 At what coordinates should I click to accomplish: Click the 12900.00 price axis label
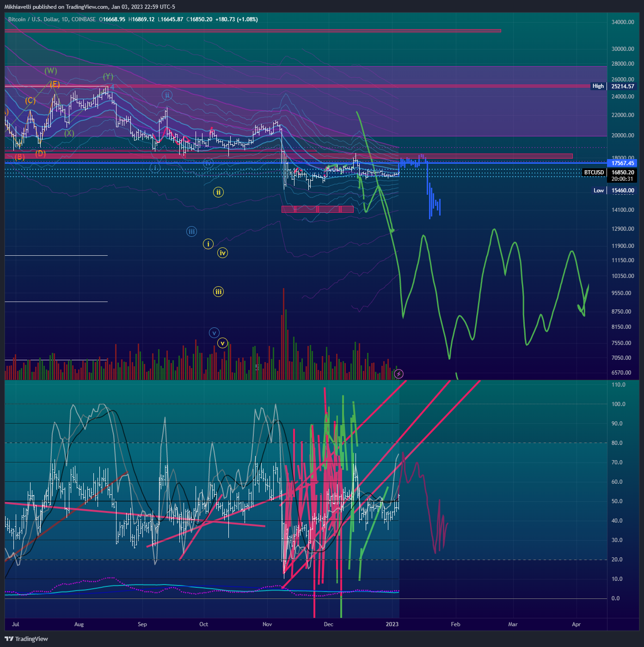click(623, 229)
